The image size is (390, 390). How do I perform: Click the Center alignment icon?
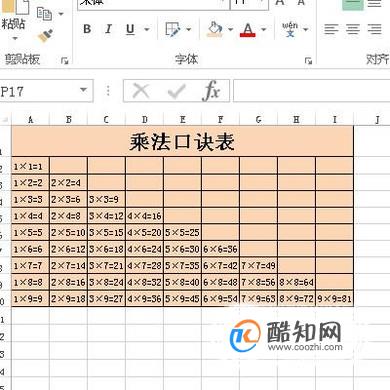(x=353, y=29)
